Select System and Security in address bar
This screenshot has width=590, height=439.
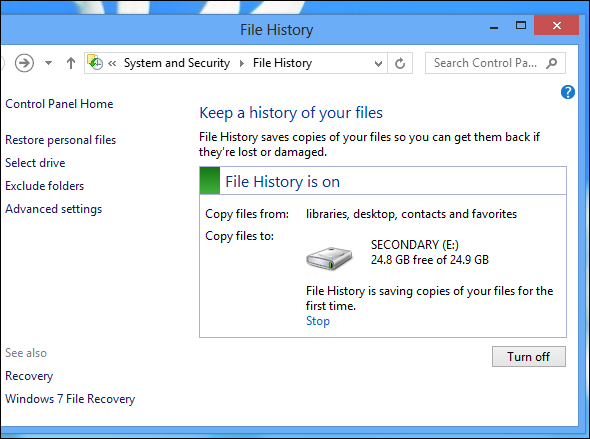click(x=177, y=63)
